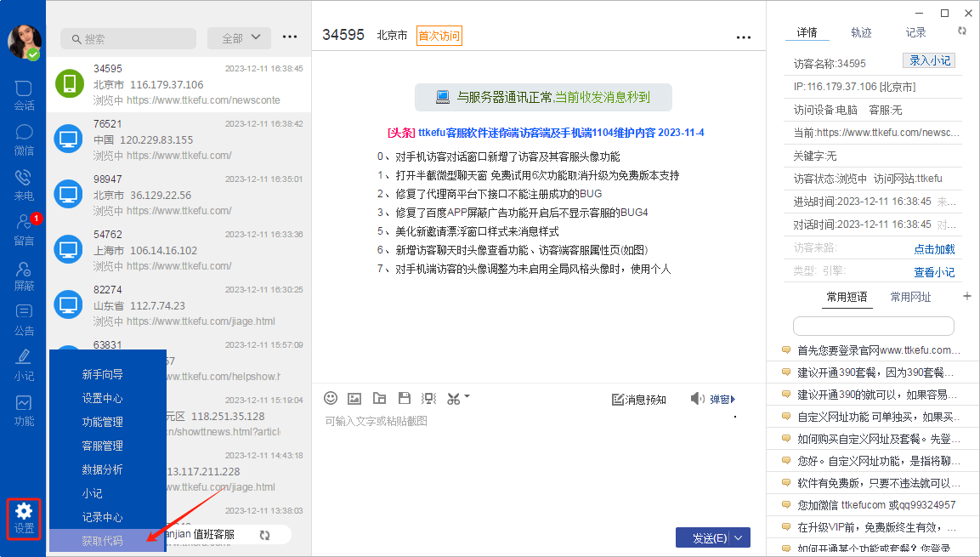The height and width of the screenshot is (557, 980).
Task: Switch to the 常用短语 tab
Action: [x=847, y=297]
